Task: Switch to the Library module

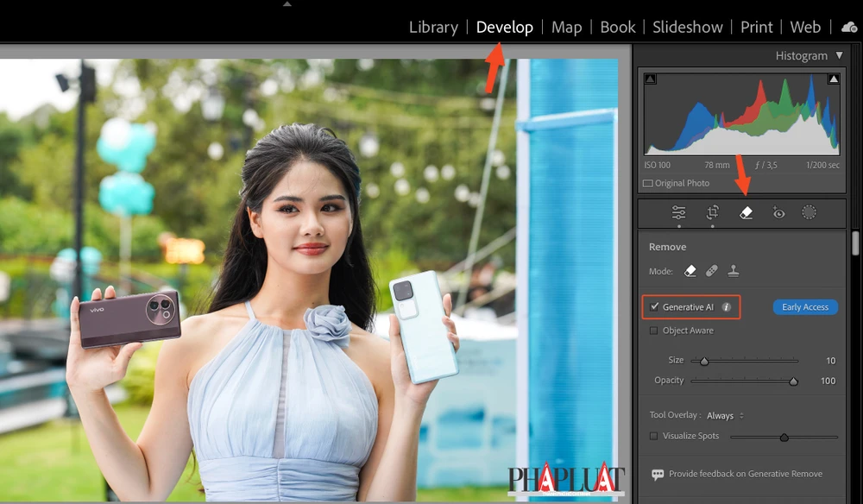Action: [x=433, y=27]
